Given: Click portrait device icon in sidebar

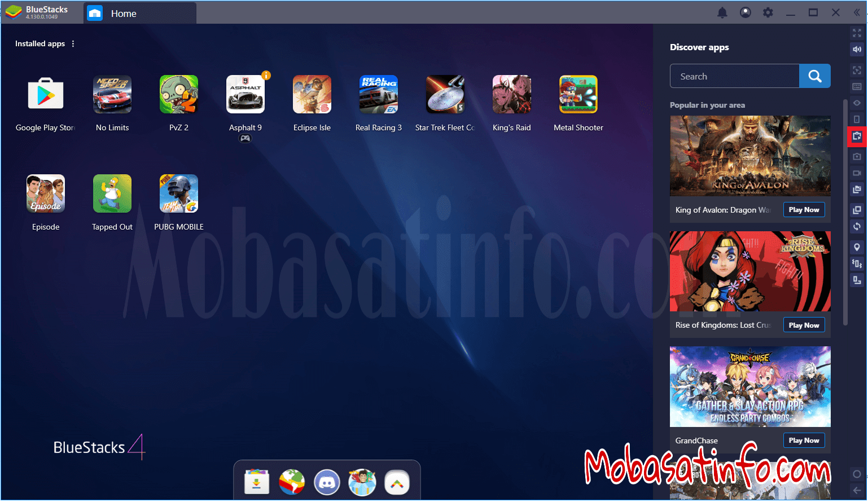Looking at the screenshot, I should (857, 120).
